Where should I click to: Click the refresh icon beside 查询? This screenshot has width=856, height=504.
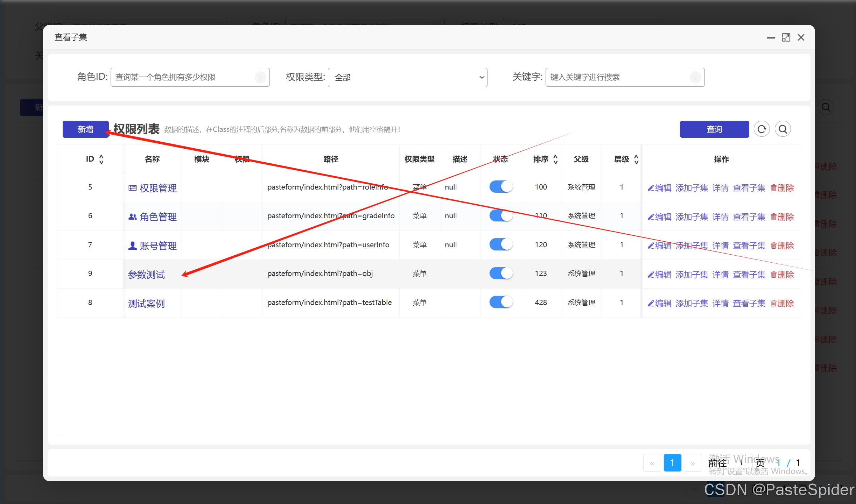pos(762,129)
